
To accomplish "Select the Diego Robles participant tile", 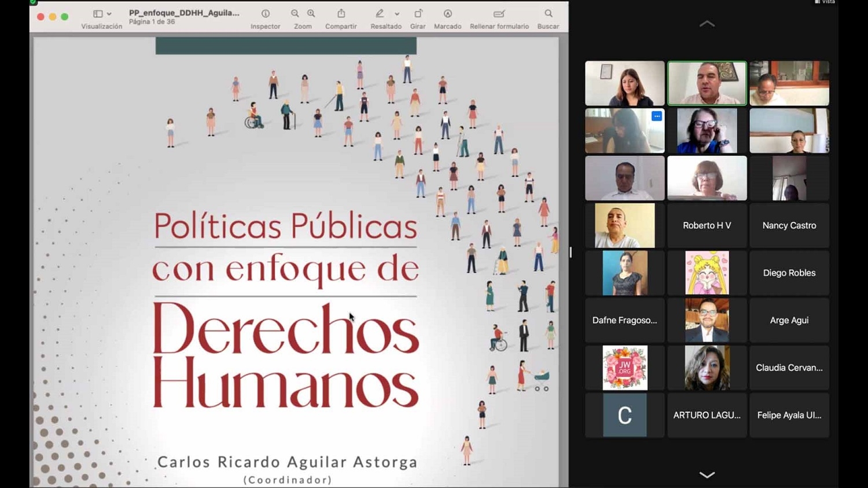I will (789, 273).
